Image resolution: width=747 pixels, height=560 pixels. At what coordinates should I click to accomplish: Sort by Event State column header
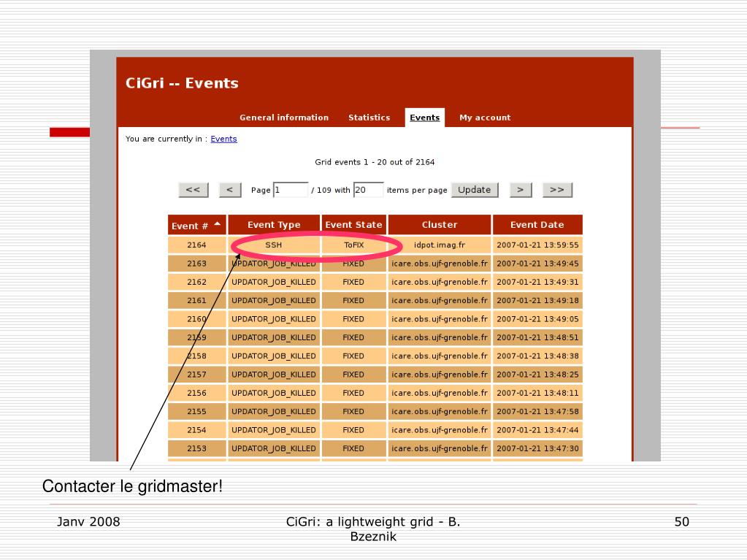(353, 225)
